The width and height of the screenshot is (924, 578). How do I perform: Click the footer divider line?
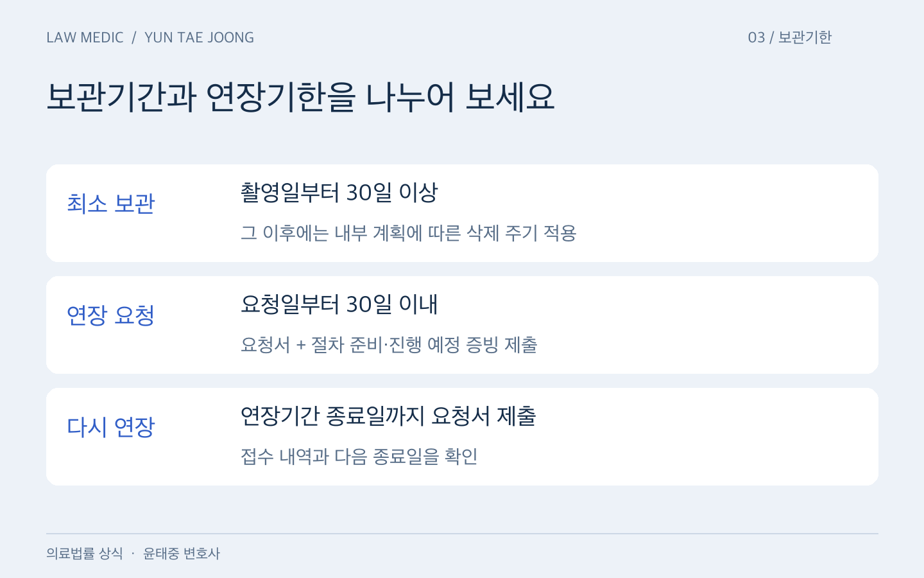(x=462, y=534)
